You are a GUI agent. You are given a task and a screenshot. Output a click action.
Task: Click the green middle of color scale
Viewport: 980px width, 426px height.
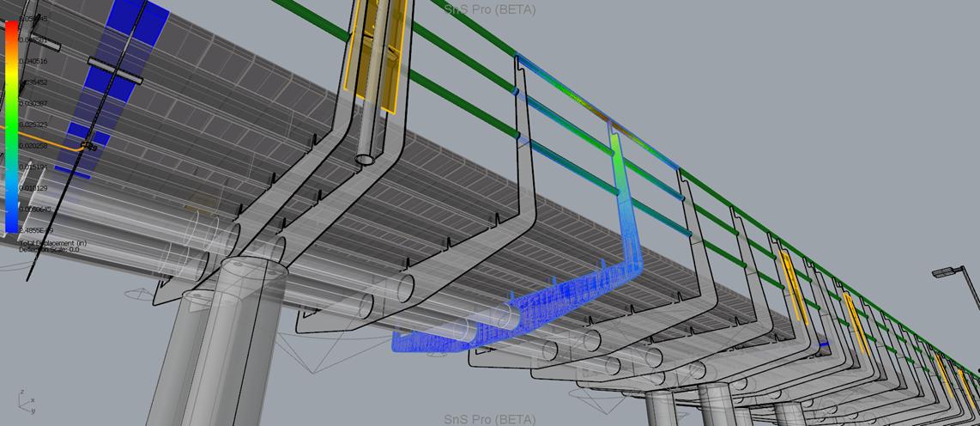11,129
